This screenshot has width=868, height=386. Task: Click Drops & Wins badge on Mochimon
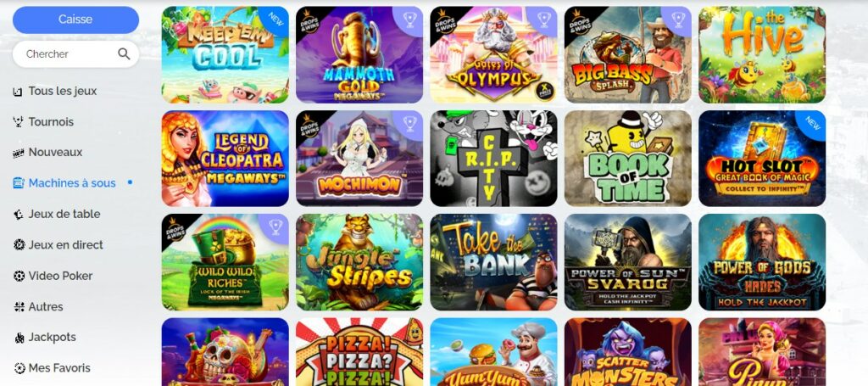pyautogui.click(x=310, y=126)
